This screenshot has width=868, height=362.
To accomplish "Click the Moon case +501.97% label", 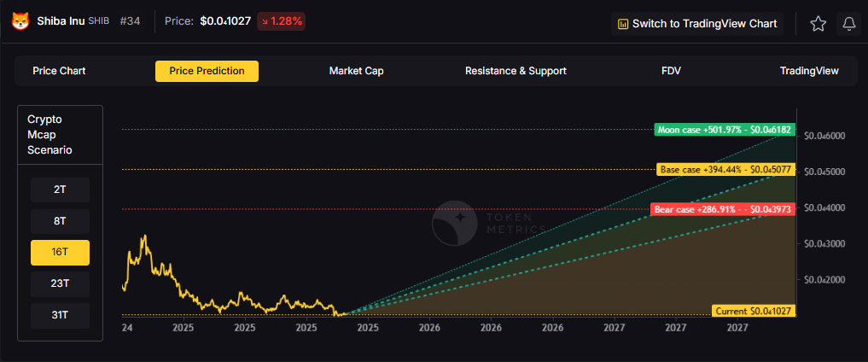I will pyautogui.click(x=725, y=130).
